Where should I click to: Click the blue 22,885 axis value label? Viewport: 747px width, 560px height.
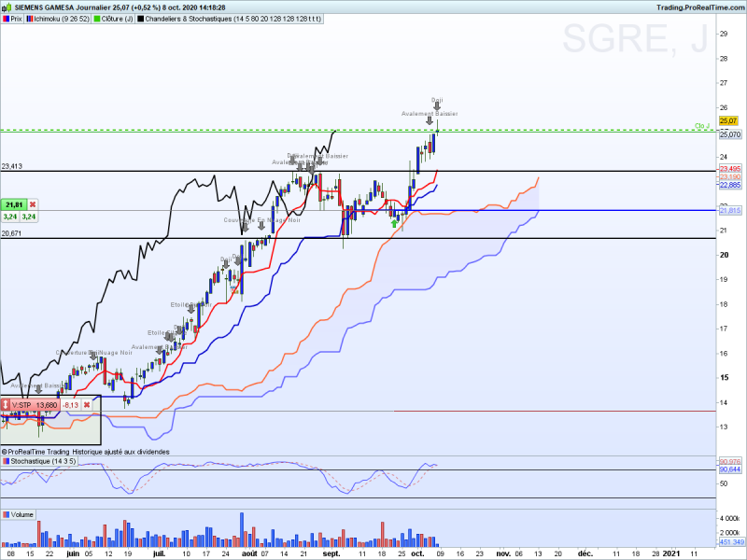tap(730, 185)
